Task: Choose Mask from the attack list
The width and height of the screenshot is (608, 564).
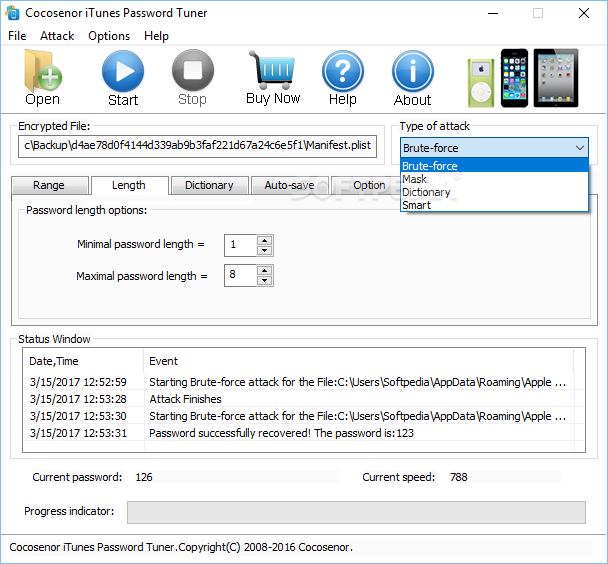Action: point(494,179)
